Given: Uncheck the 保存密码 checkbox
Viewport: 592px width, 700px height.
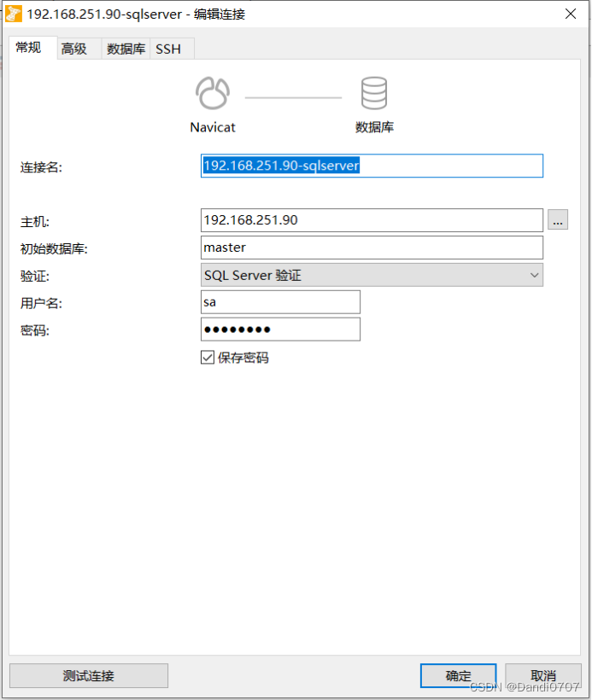Looking at the screenshot, I should coord(208,358).
